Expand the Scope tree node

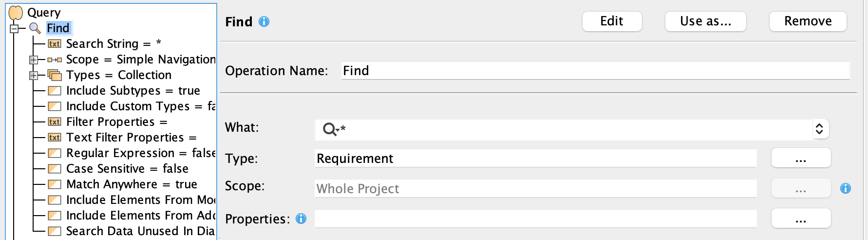pyautogui.click(x=34, y=60)
